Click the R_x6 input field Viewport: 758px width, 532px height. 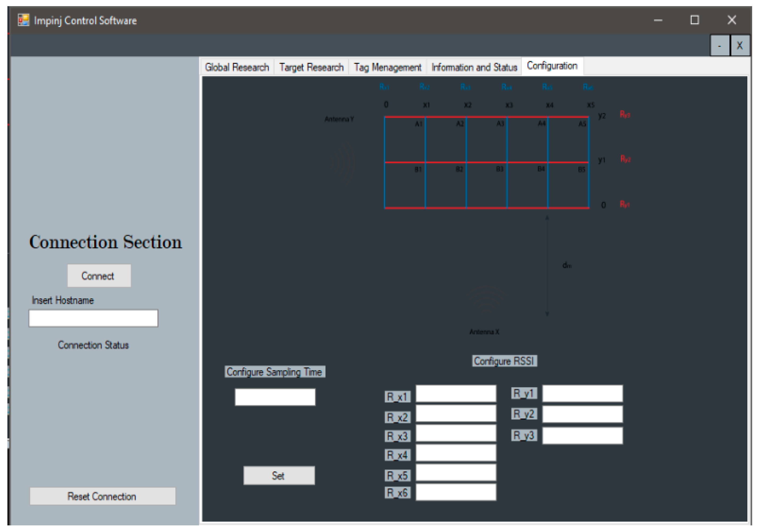(456, 492)
